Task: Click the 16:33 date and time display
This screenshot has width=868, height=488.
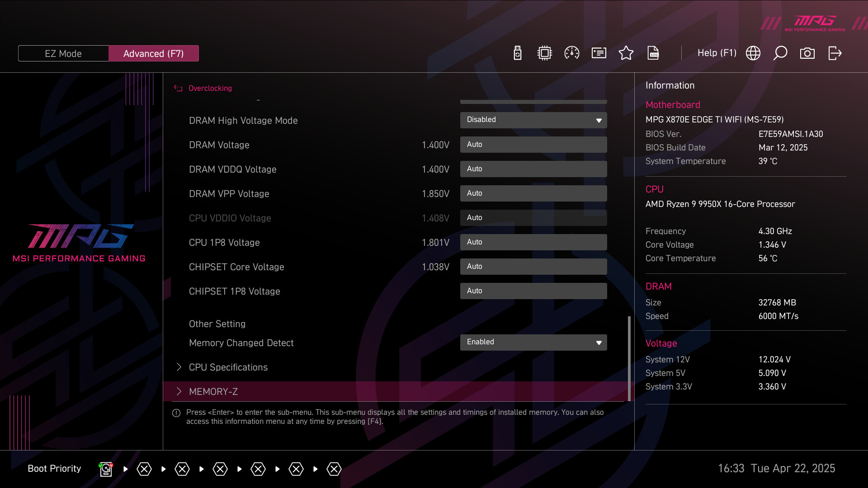Action: tap(776, 469)
